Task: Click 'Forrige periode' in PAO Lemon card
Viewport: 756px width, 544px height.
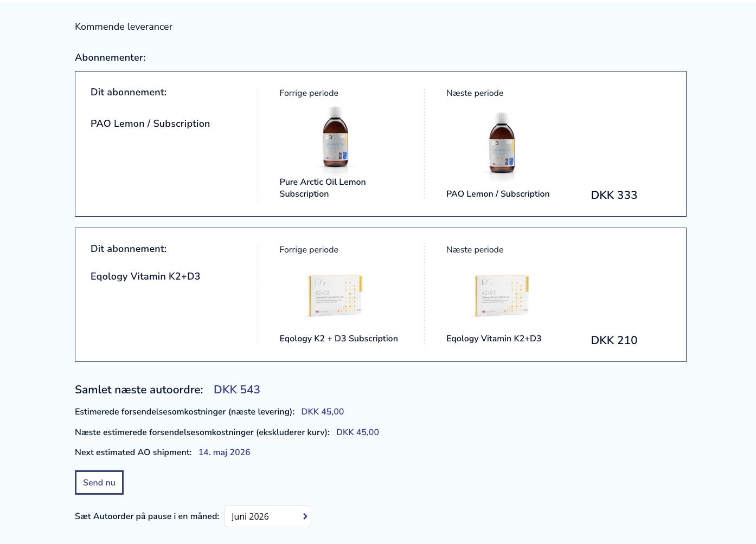Action: [x=309, y=93]
